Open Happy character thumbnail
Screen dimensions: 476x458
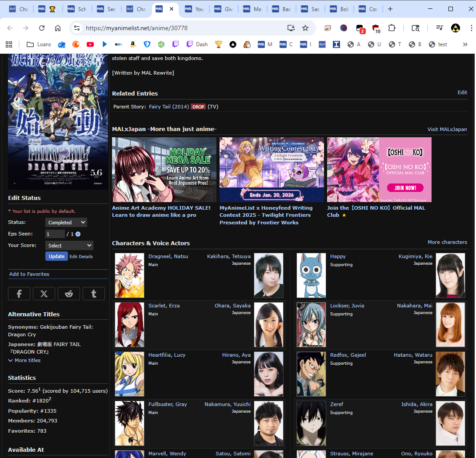(311, 275)
